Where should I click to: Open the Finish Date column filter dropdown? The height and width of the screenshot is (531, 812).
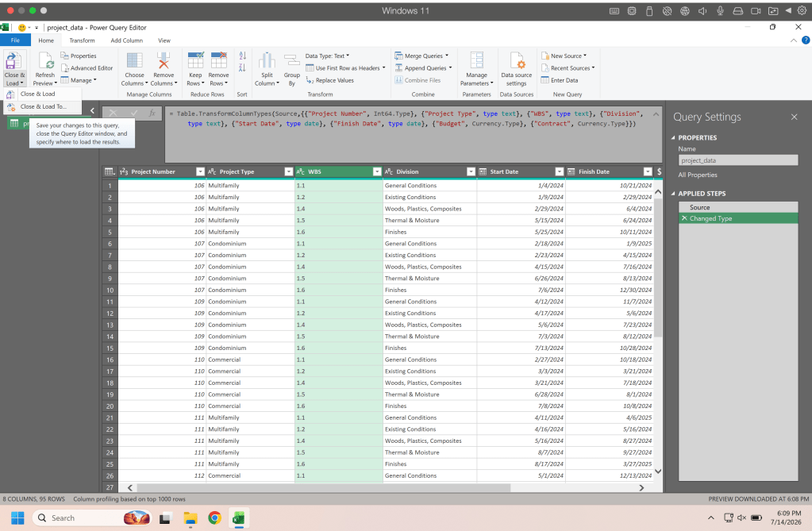point(648,171)
